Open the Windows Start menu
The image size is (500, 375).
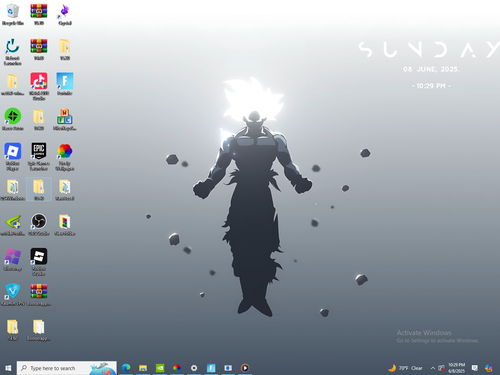(x=8, y=368)
